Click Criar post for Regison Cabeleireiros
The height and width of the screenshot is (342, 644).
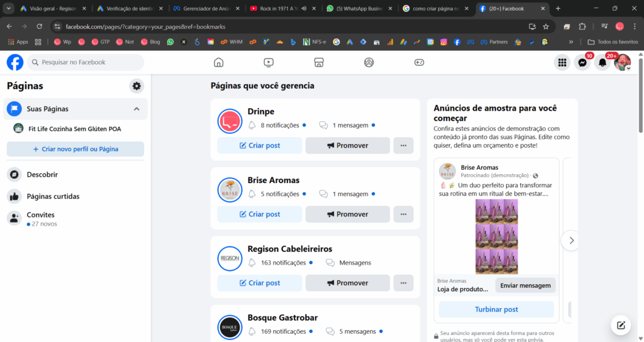(x=260, y=283)
